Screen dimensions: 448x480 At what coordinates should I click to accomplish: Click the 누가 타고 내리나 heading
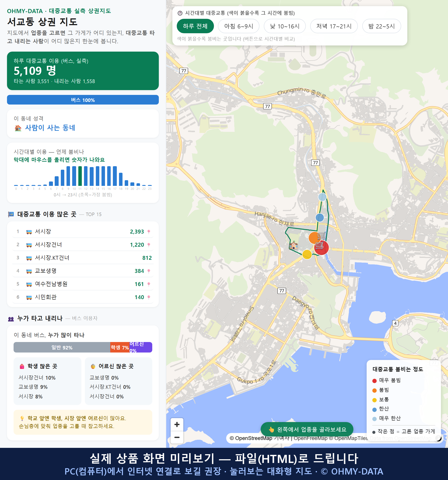coord(40,318)
